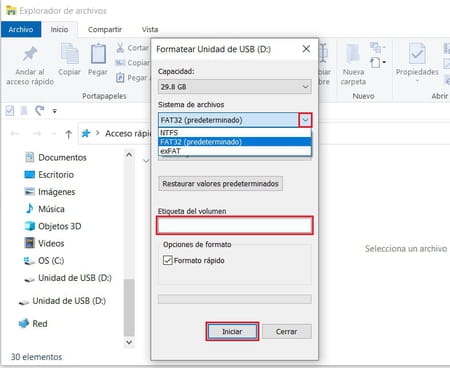Open Escritorio in the navigation pane

point(56,175)
